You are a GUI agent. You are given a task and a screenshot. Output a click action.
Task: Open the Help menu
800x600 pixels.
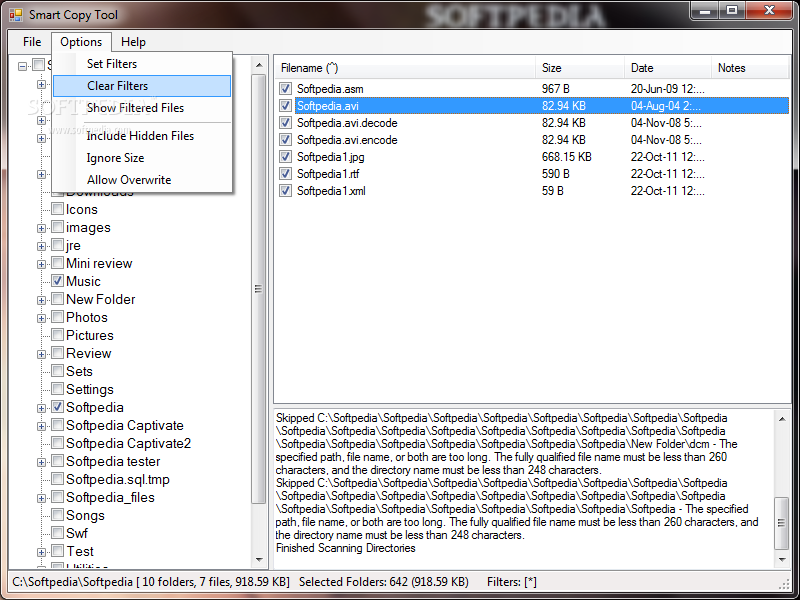point(133,42)
